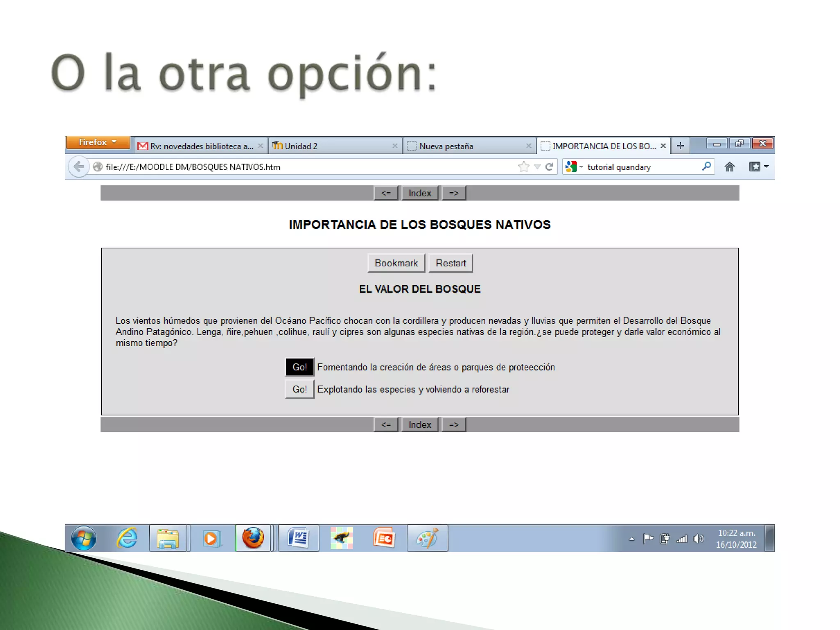This screenshot has height=630, width=840.
Task: Close the Firefox window
Action: pos(763,144)
